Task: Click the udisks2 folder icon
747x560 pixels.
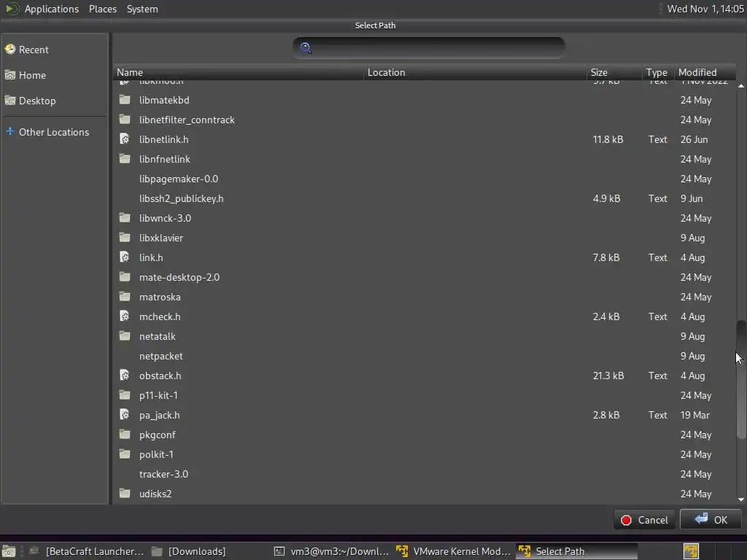Action: pyautogui.click(x=125, y=494)
